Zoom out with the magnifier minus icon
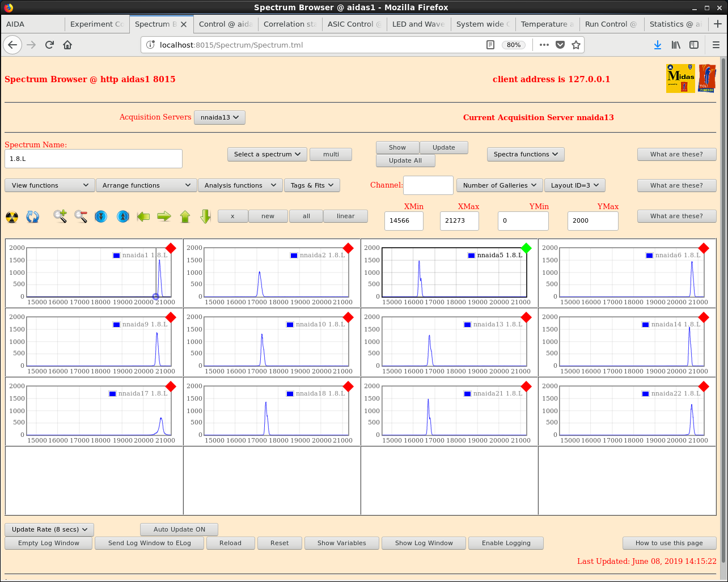This screenshot has width=728, height=582. [x=81, y=216]
